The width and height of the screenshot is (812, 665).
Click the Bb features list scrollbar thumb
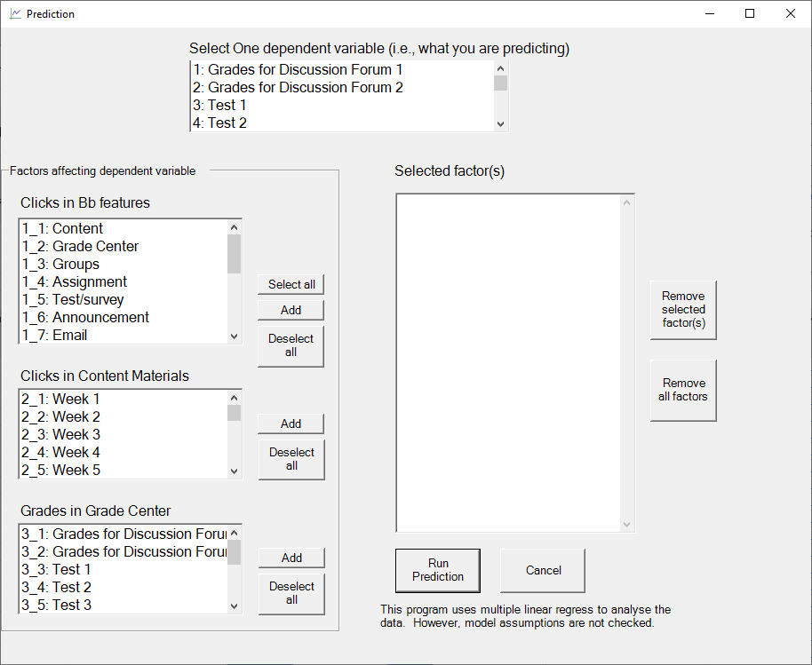click(234, 254)
